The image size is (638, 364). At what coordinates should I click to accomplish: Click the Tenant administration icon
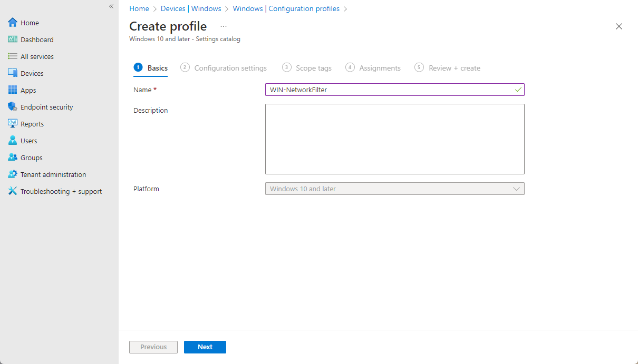(13, 174)
